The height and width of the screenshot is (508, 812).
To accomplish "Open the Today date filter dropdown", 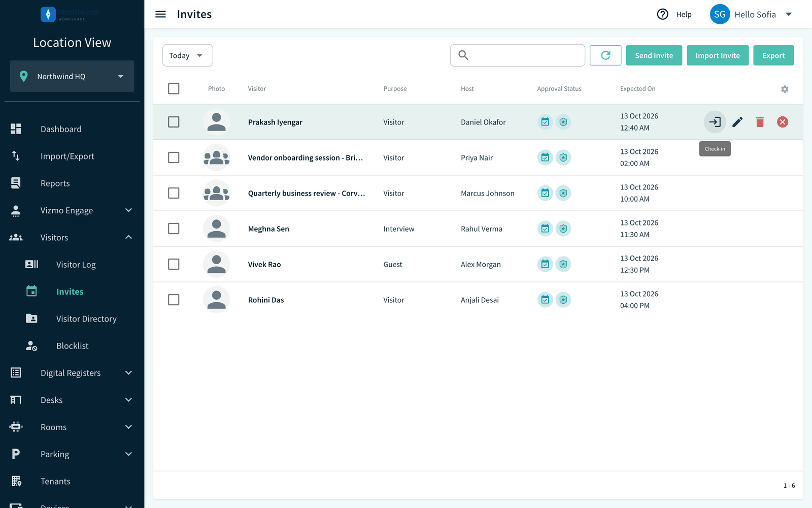I will pos(187,55).
